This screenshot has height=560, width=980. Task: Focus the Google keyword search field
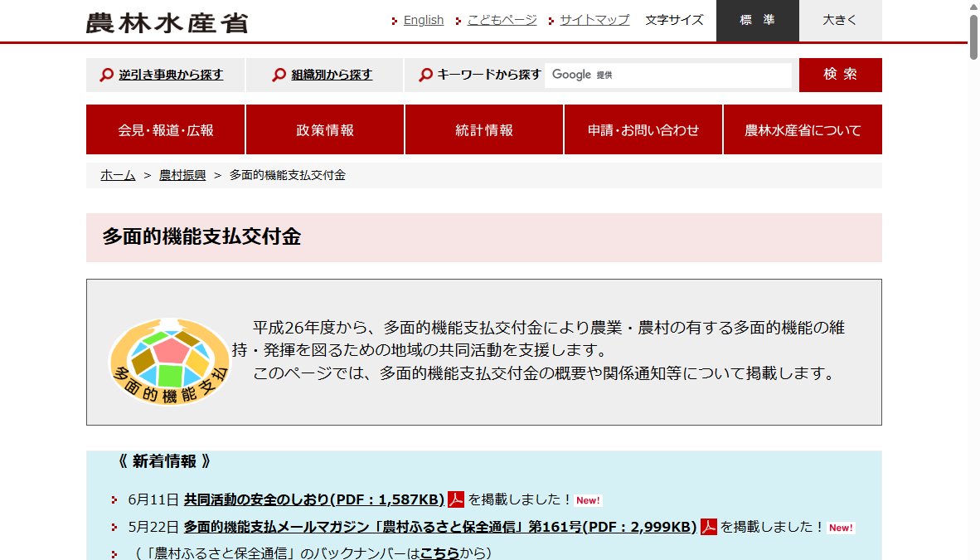coord(668,75)
